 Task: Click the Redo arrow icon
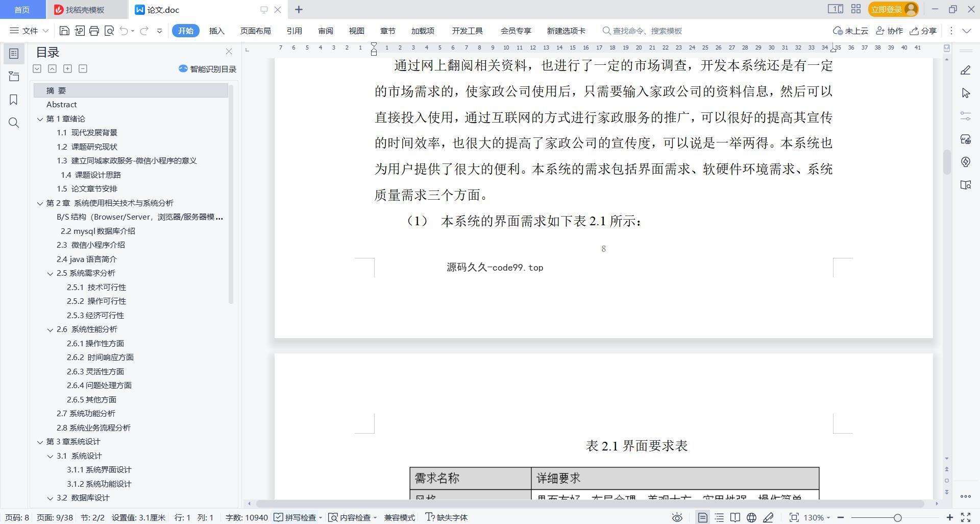144,31
